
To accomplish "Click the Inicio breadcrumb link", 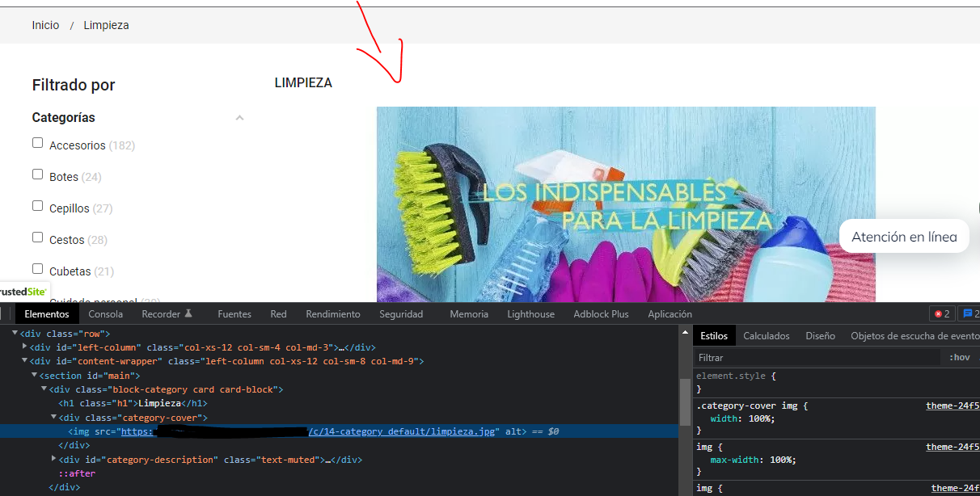I will pos(46,25).
